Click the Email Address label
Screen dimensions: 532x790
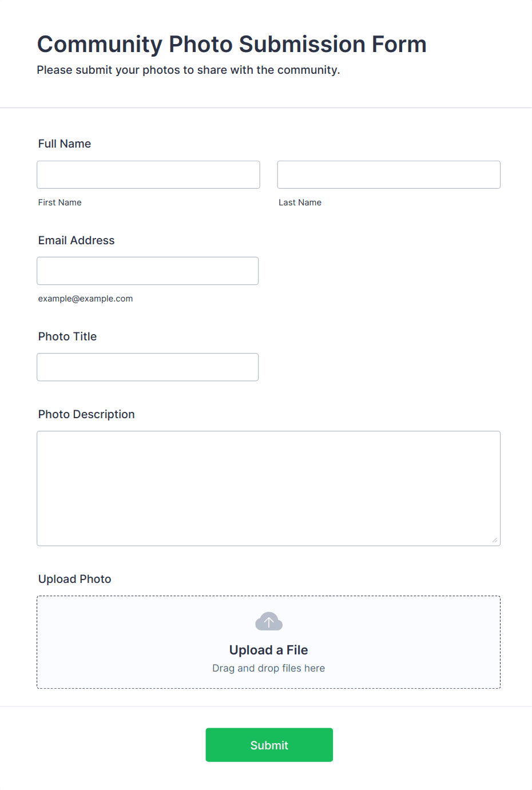76,240
